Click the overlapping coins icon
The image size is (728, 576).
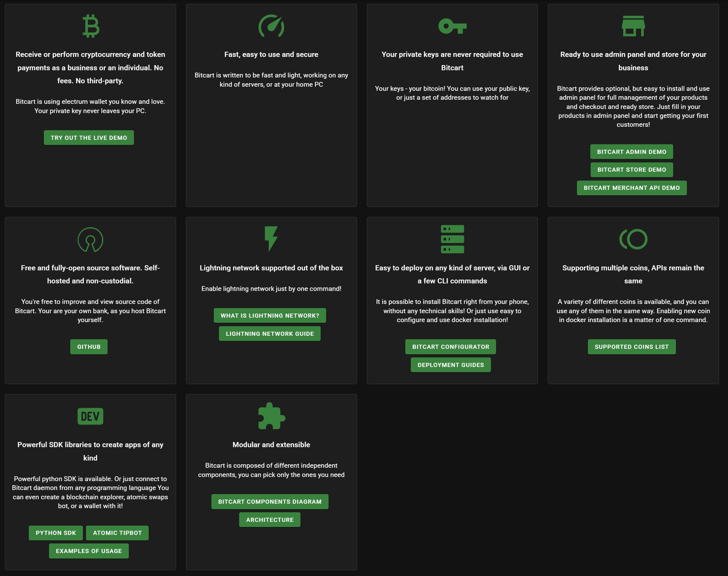633,239
